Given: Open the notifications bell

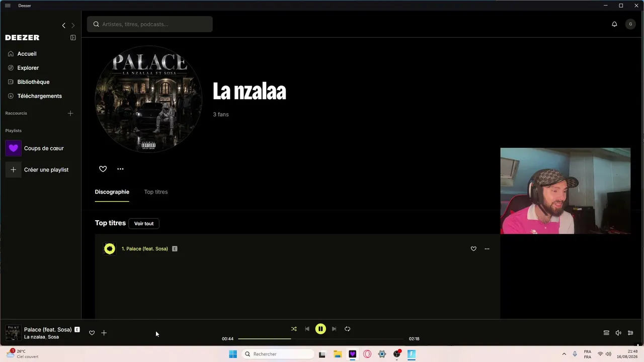Looking at the screenshot, I should click(614, 24).
